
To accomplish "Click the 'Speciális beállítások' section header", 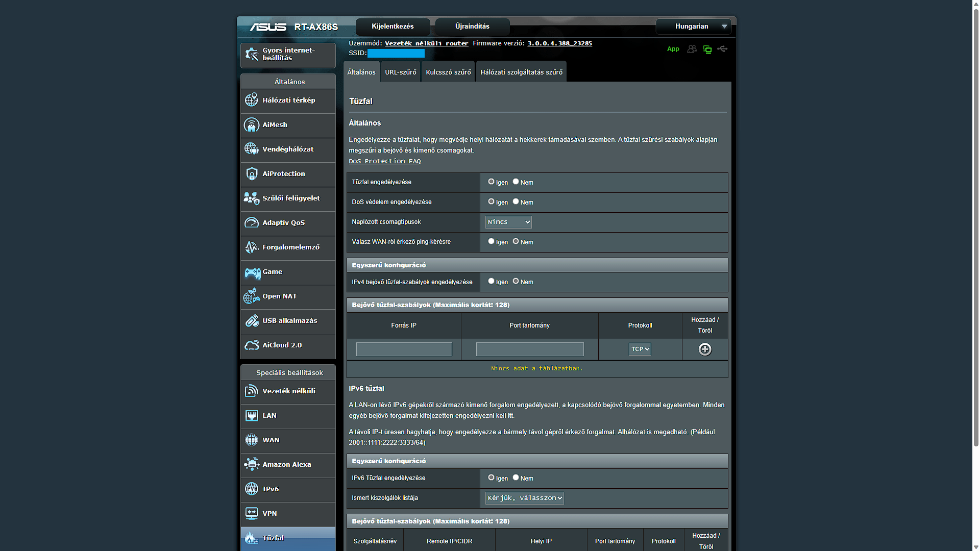I will coord(289,372).
